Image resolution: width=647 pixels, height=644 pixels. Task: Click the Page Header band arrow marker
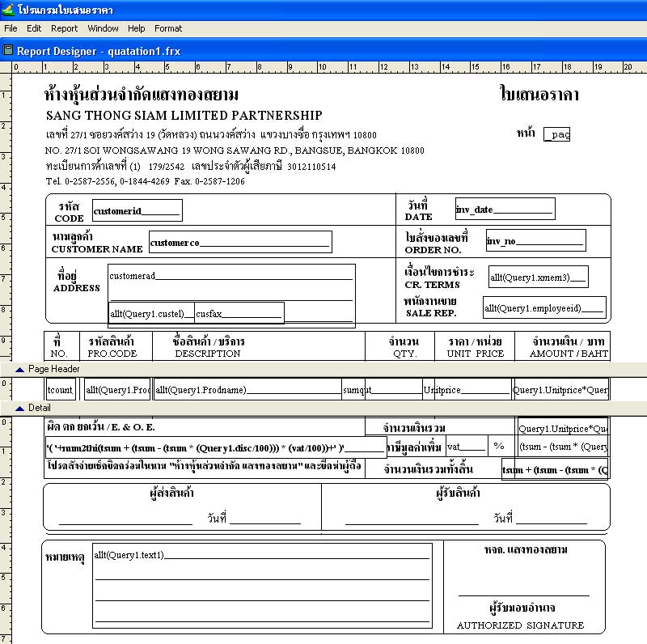pyautogui.click(x=19, y=370)
